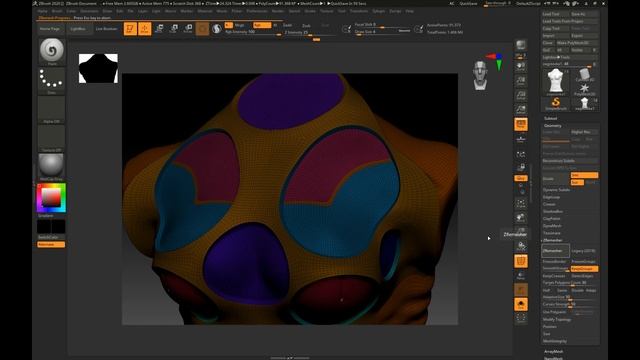Toggle the Zsub button
The height and width of the screenshot is (360, 640).
point(306,25)
